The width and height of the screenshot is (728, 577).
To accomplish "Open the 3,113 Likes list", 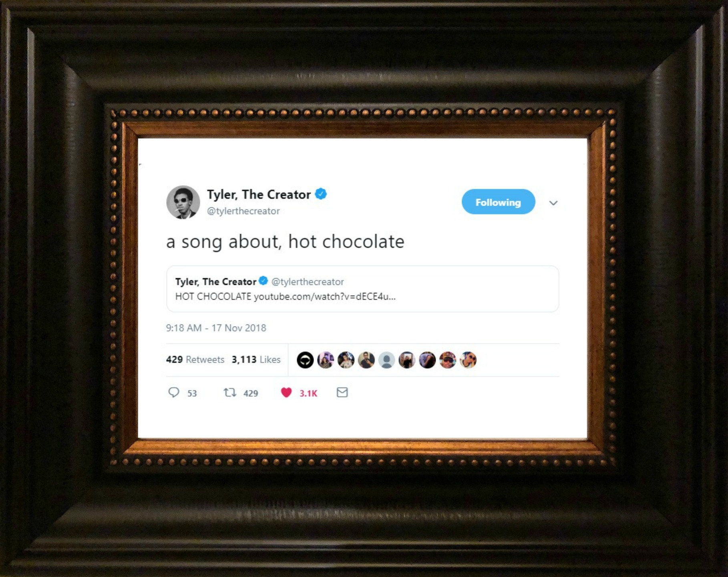I will tap(256, 359).
